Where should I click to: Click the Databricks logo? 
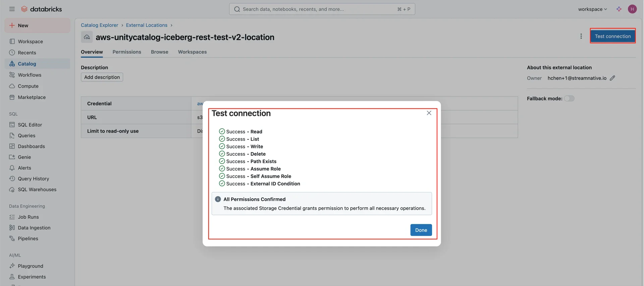[x=42, y=9]
